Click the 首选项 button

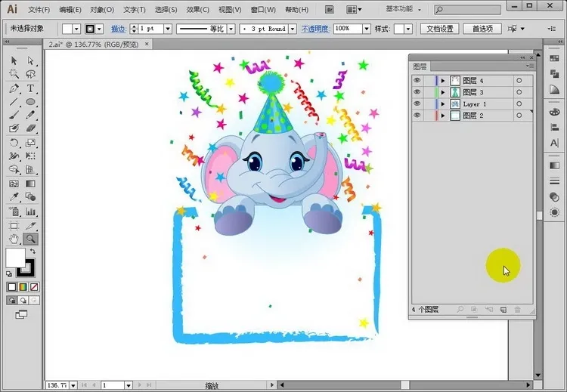point(482,29)
